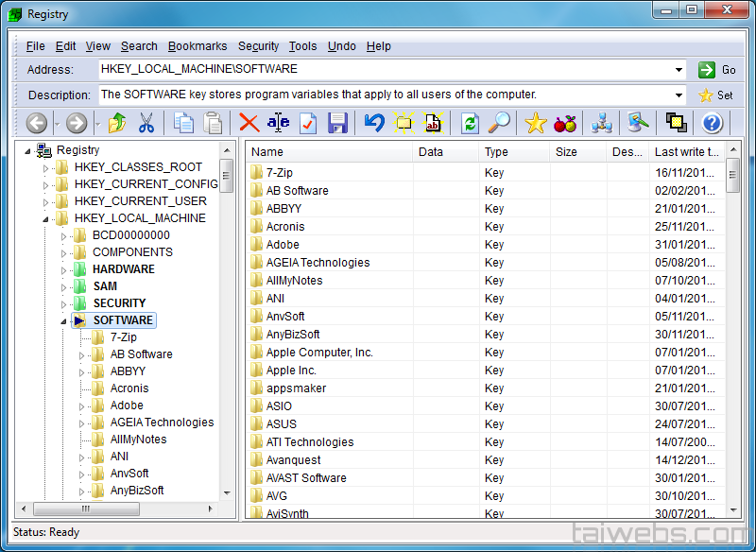Open the Security menu
Viewport: 756px width, 552px height.
click(x=258, y=46)
